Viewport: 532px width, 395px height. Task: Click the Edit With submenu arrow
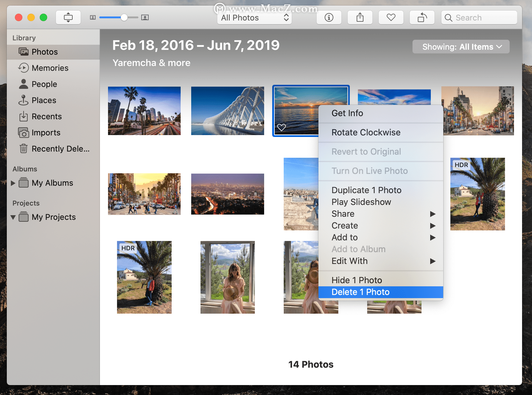(433, 261)
